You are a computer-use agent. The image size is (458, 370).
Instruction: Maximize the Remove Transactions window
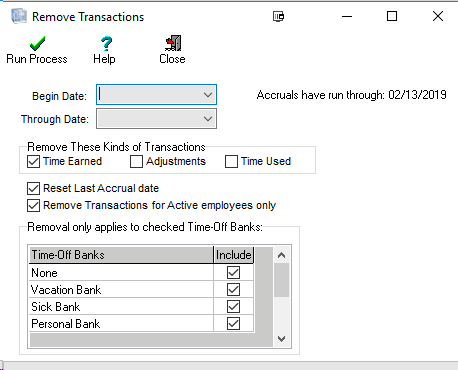392,16
